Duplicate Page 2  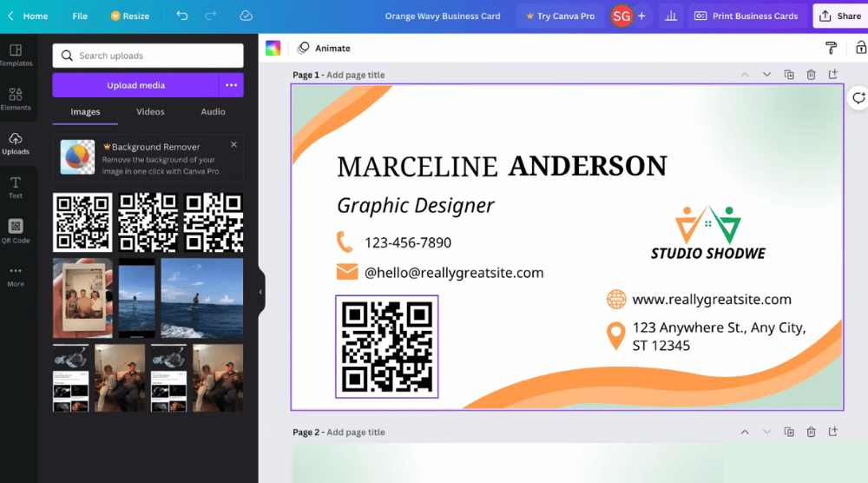click(x=789, y=432)
